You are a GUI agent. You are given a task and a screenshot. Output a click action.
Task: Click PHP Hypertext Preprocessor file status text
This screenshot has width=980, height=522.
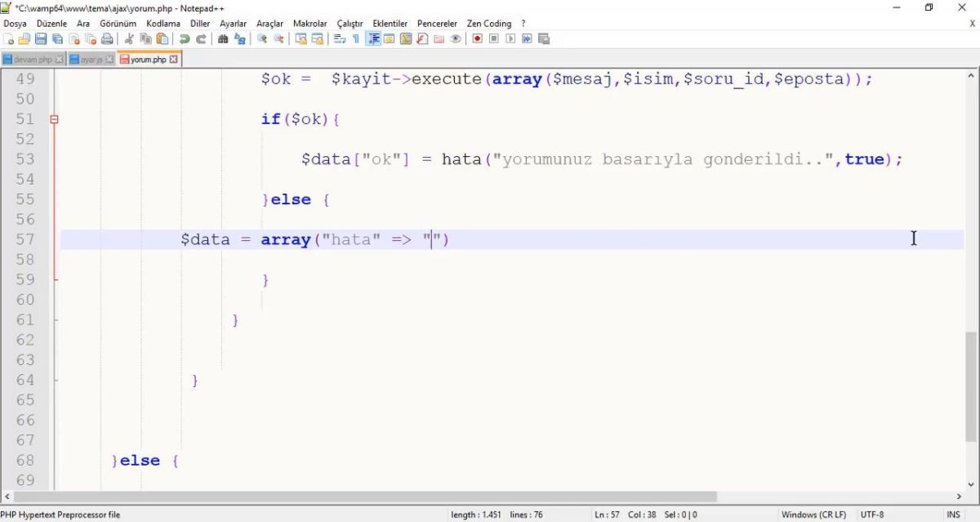60,515
